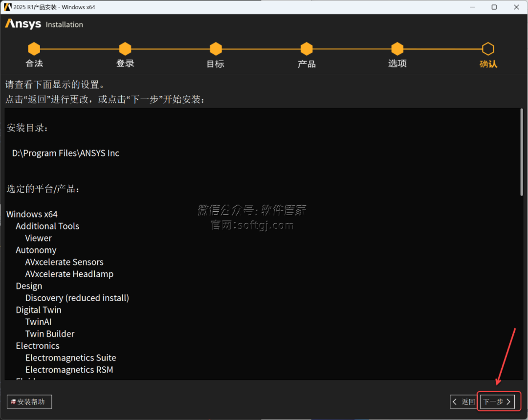The width and height of the screenshot is (528, 420).
Task: Close the Ansys installer window
Action: [516, 7]
